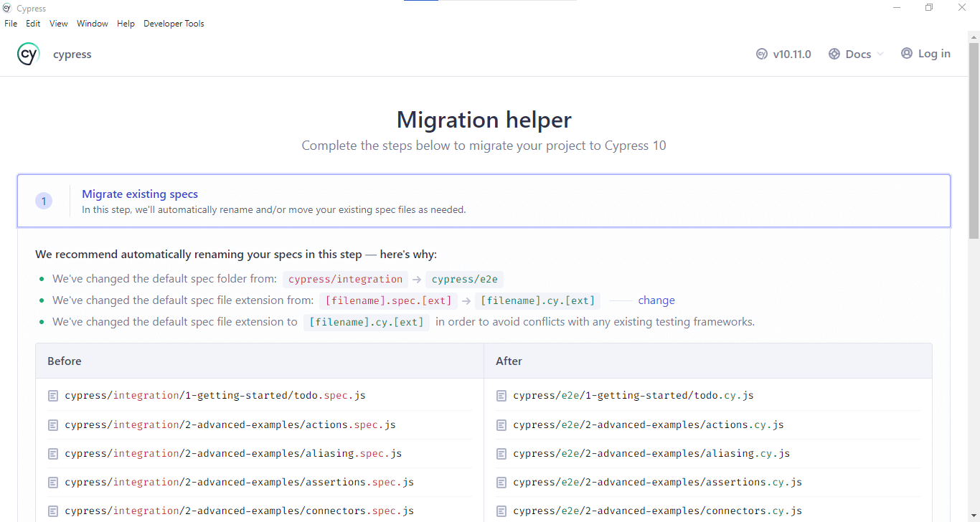Click the Docs globe icon

(834, 53)
